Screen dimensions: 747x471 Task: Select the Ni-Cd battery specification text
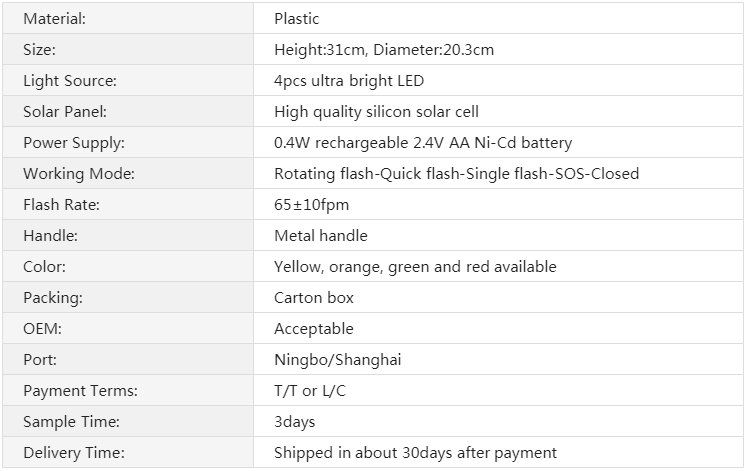tap(423, 143)
